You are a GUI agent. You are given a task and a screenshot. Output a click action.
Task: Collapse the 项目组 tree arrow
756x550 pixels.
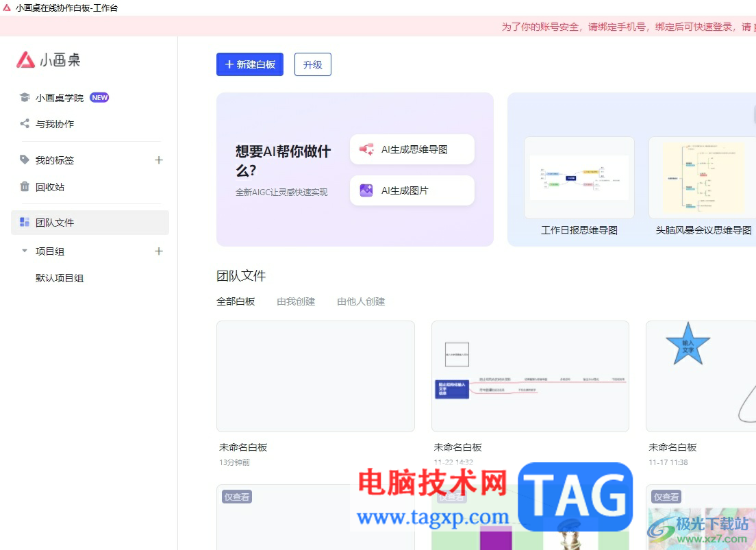pos(25,251)
